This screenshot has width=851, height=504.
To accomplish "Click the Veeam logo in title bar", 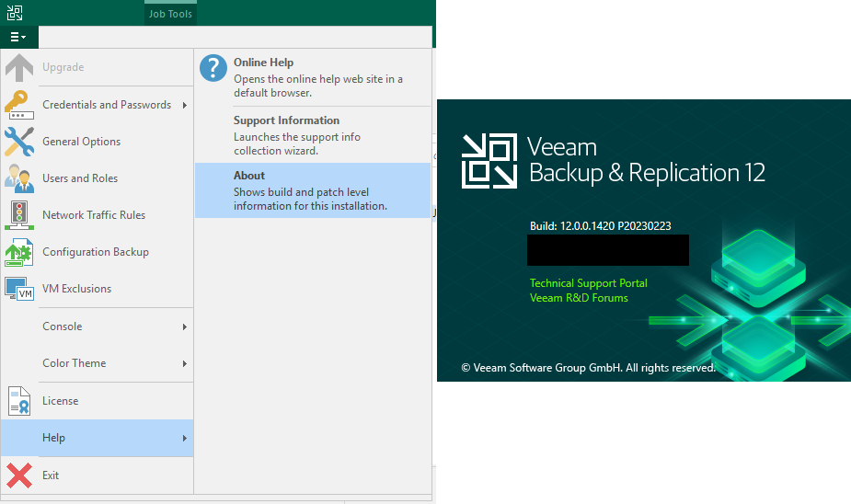I will click(x=15, y=13).
